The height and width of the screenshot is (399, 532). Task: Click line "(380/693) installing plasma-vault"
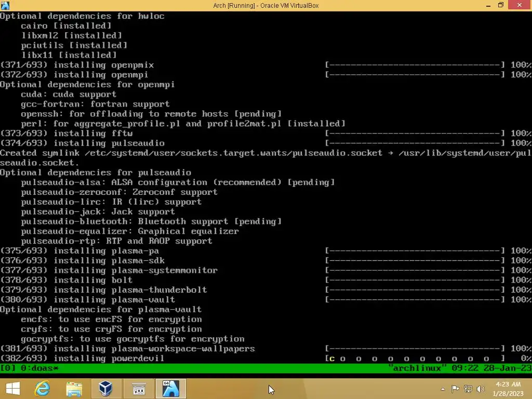87,300
